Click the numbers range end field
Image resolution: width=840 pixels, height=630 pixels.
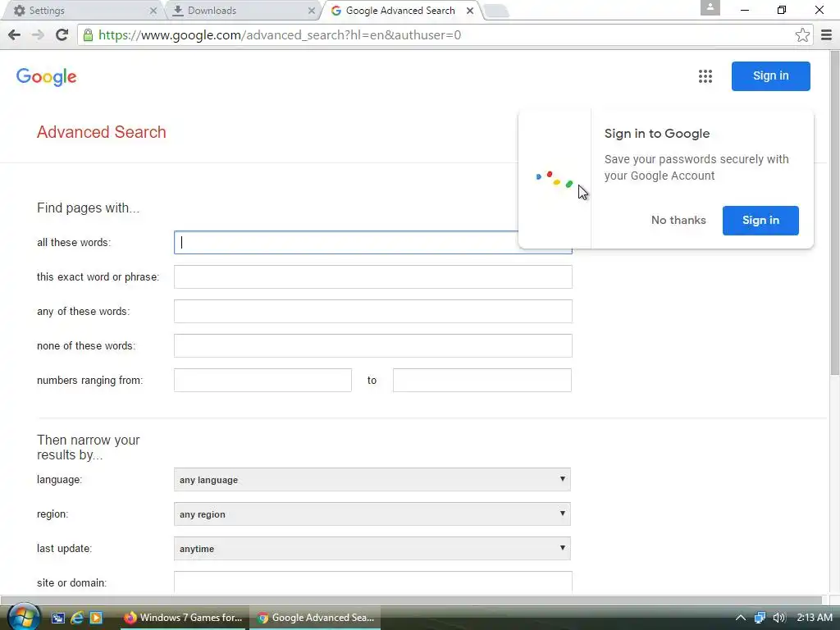[482, 381]
